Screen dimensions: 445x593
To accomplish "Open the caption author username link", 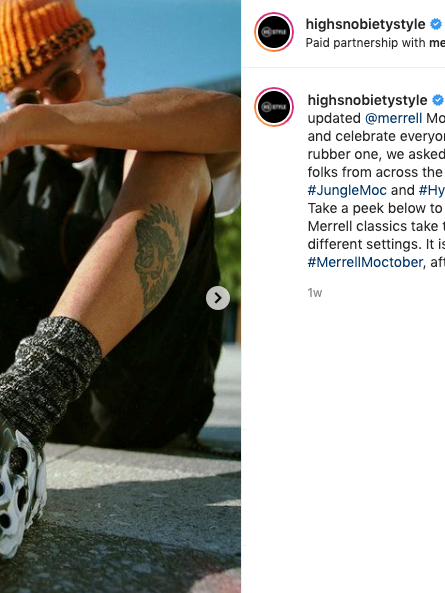I will 367,100.
